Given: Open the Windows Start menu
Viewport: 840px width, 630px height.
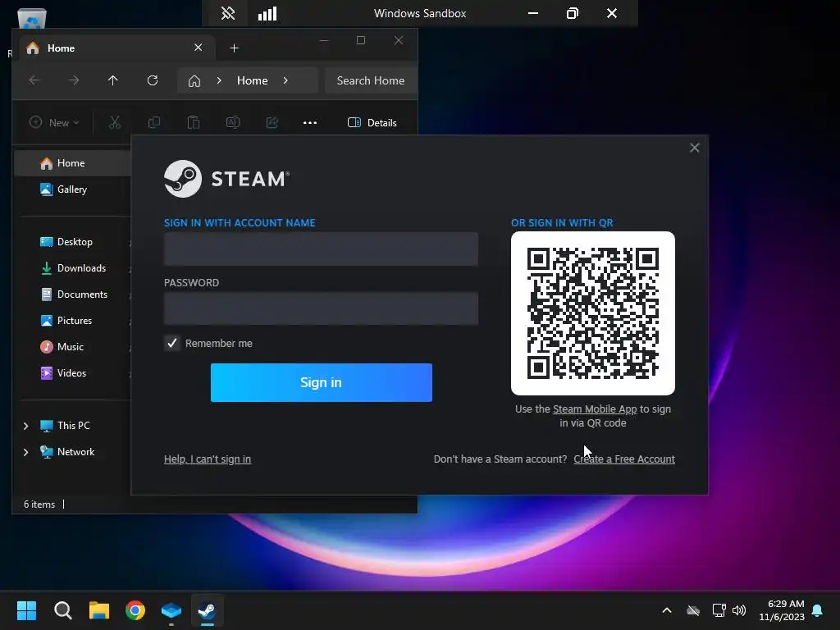Looking at the screenshot, I should coord(26,610).
